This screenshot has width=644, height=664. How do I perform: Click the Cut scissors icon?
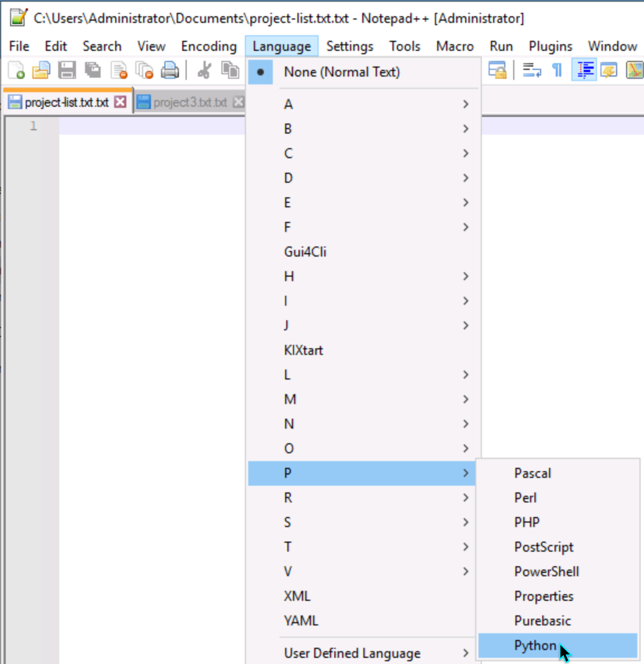click(205, 70)
